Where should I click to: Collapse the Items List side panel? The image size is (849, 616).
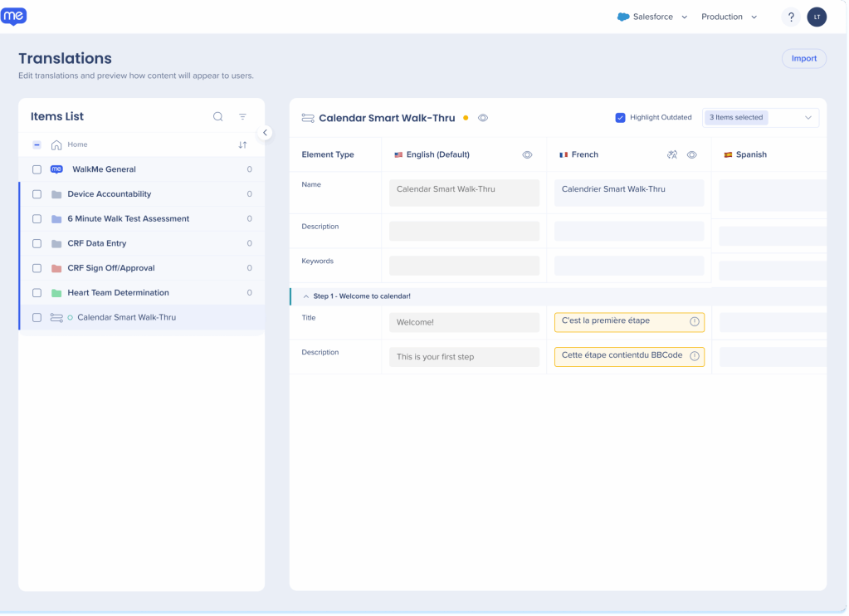coord(265,133)
